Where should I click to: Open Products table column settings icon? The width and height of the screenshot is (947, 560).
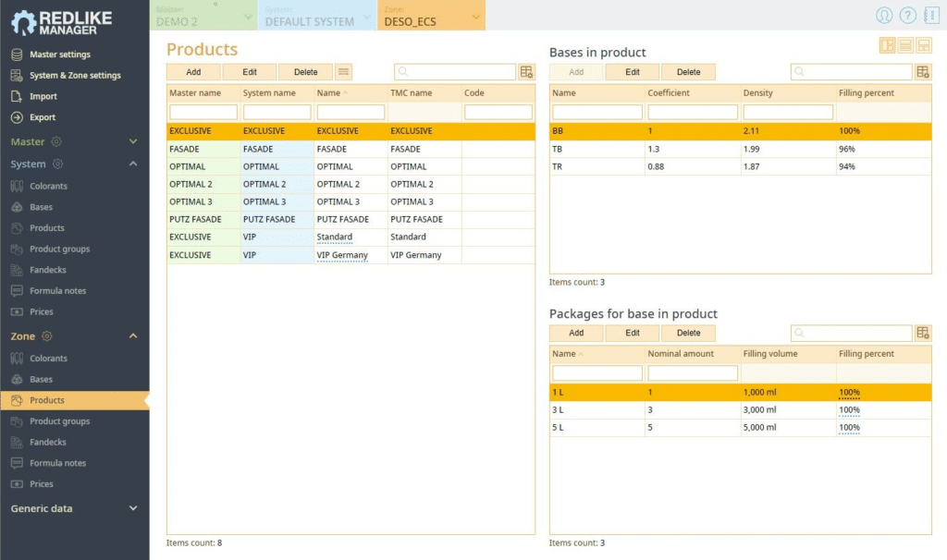tap(526, 72)
